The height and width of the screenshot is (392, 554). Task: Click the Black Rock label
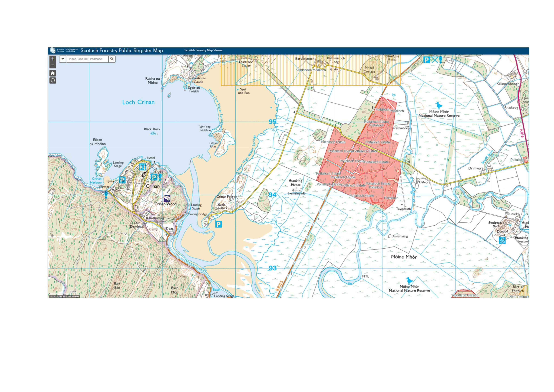(x=152, y=129)
